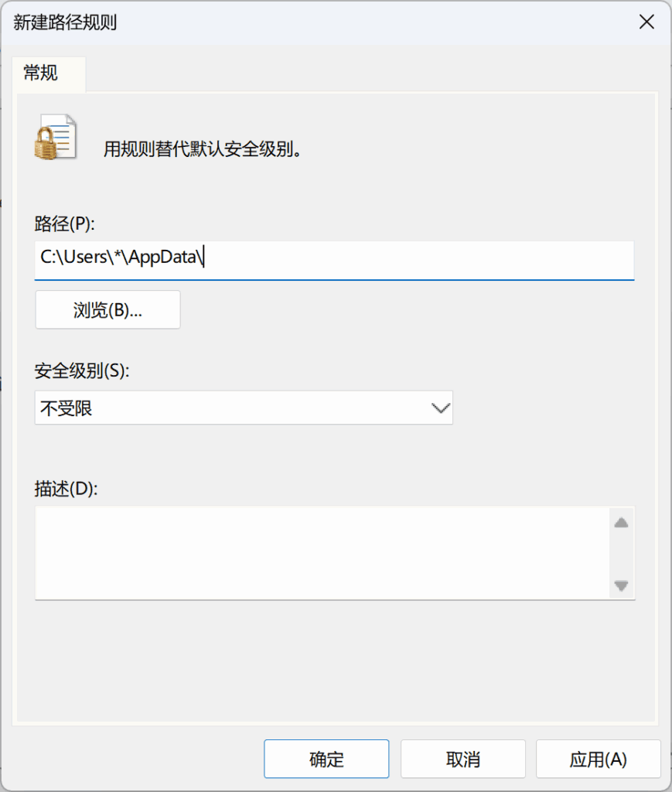Click the 确定 button to confirm
The width and height of the screenshot is (672, 792).
[326, 758]
